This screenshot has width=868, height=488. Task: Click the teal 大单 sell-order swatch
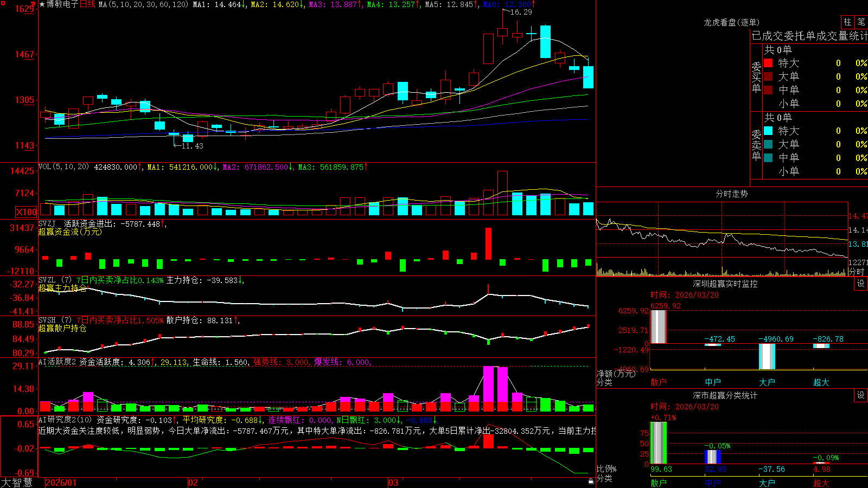coord(768,144)
